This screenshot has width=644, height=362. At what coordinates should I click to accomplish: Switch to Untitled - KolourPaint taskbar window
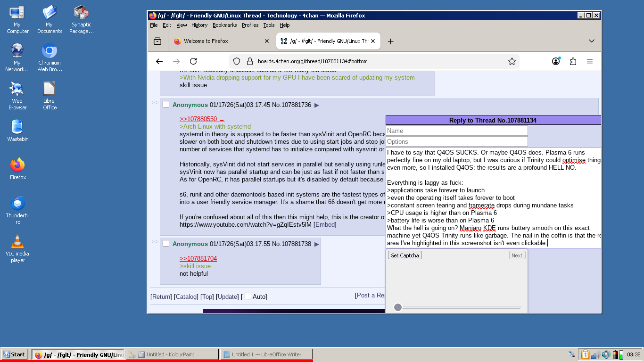coord(173,354)
